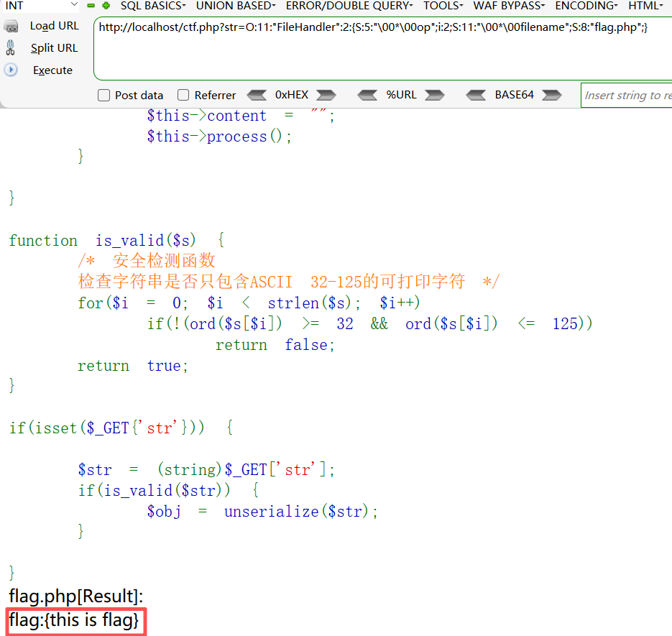
Task: Open the TOOLS menu
Action: click(443, 6)
